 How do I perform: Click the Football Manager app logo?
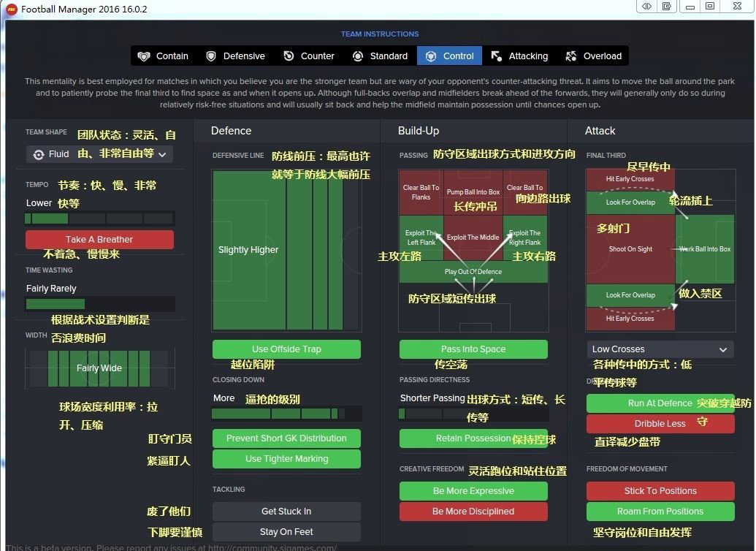11,9
